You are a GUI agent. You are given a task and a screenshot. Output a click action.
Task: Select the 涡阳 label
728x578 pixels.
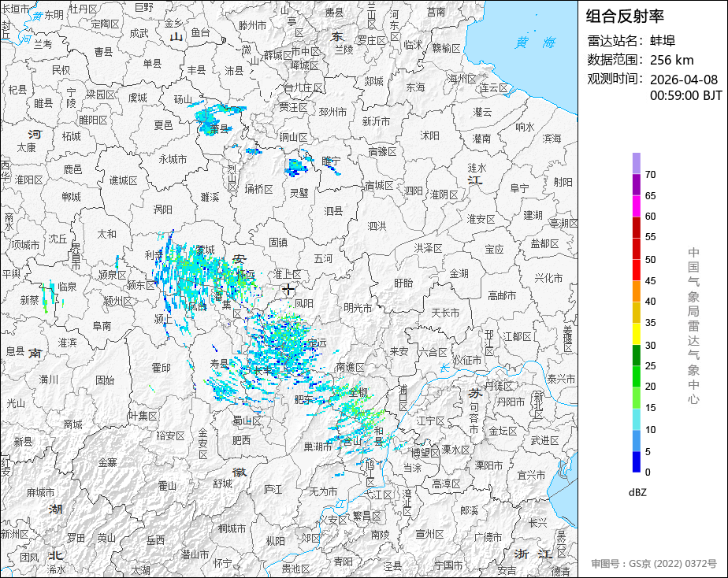tap(162, 209)
